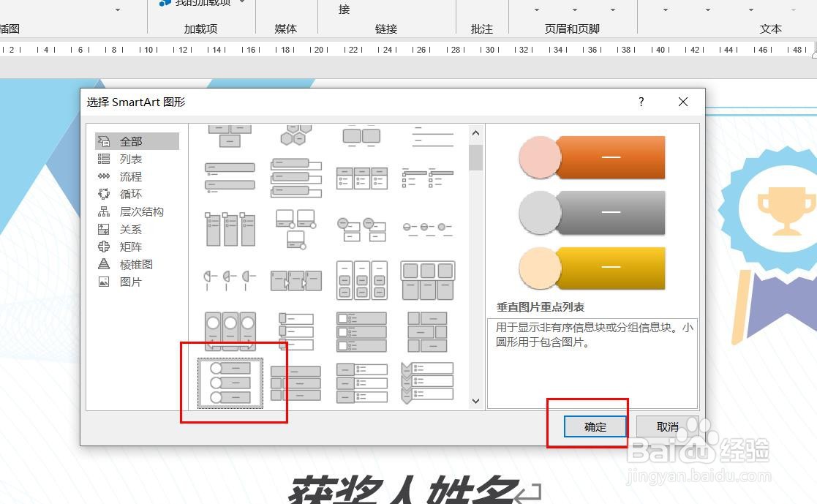Click the 页眉和页脚 ribbon group label

[572, 29]
